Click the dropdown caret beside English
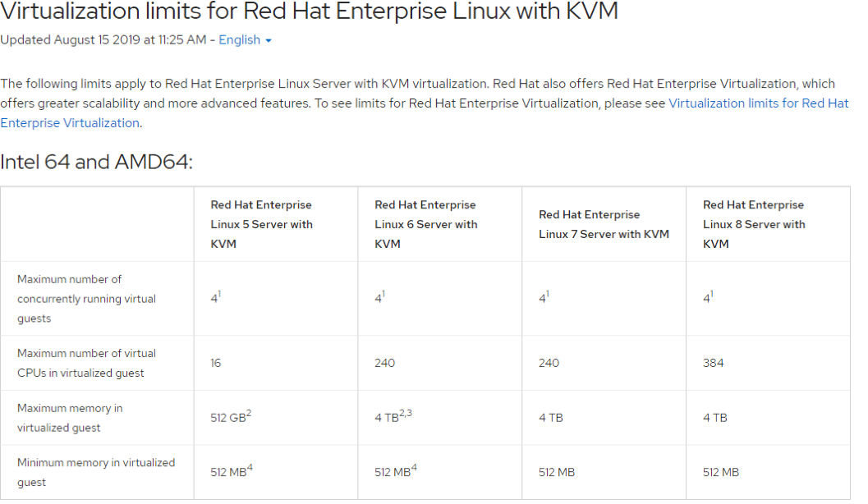 (269, 41)
